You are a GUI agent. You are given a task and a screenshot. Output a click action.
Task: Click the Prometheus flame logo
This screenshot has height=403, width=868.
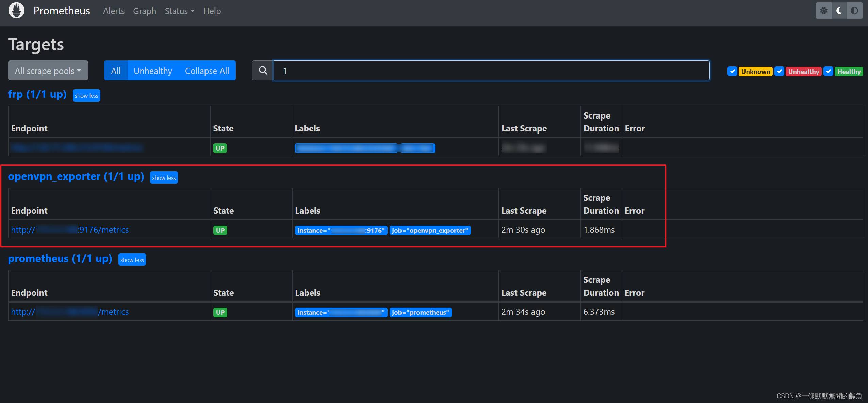[16, 11]
